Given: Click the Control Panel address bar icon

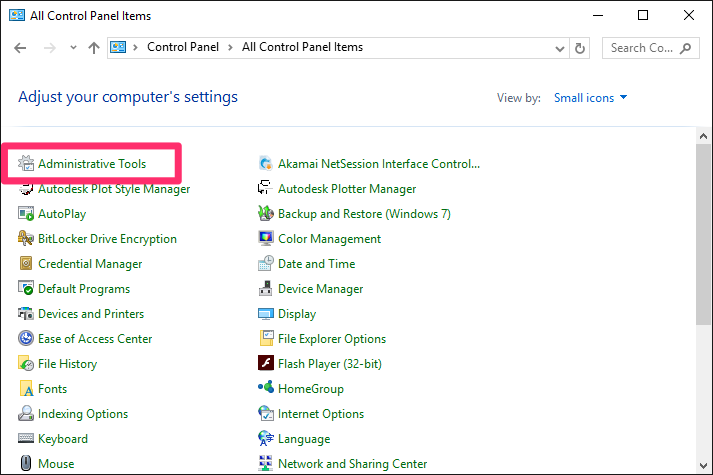Looking at the screenshot, I should point(118,47).
